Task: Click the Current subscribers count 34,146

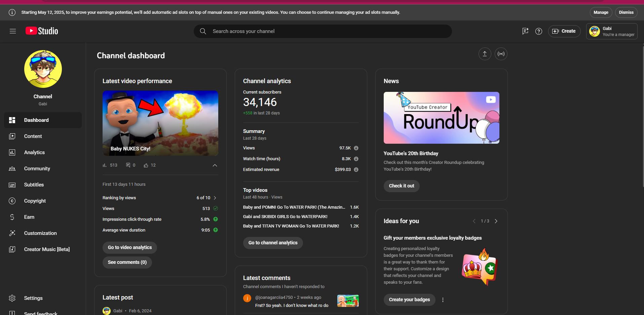Action: pyautogui.click(x=260, y=102)
